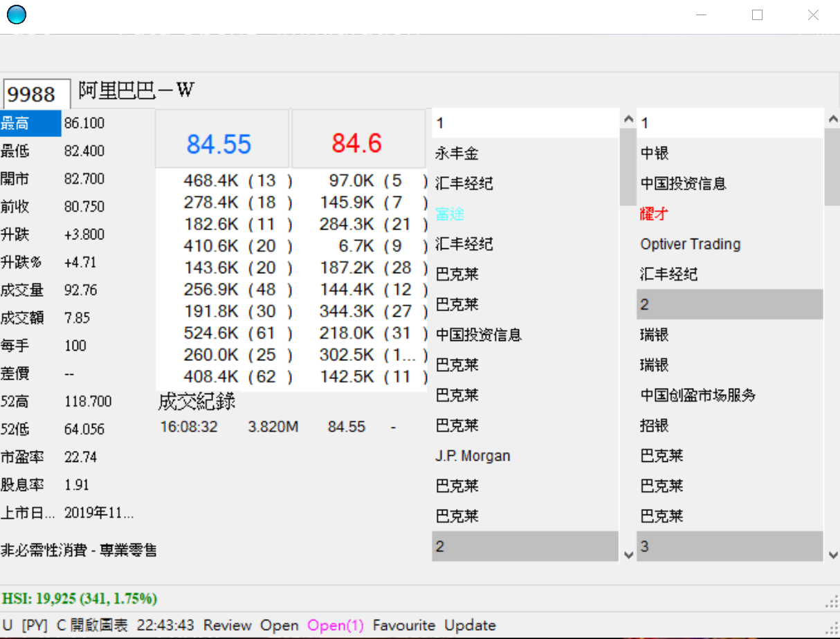
Task: Click the 前收 value 80.750
Action: coord(84,207)
